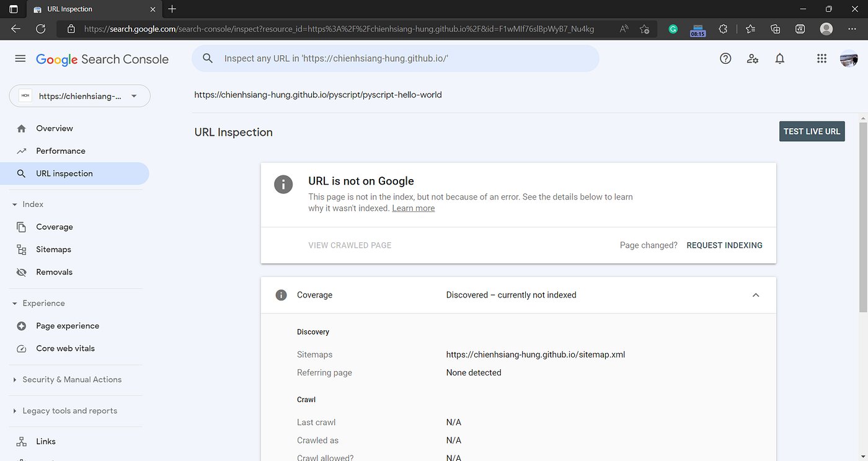The width and height of the screenshot is (868, 461).
Task: Go to Overview in the sidebar
Action: point(74,128)
